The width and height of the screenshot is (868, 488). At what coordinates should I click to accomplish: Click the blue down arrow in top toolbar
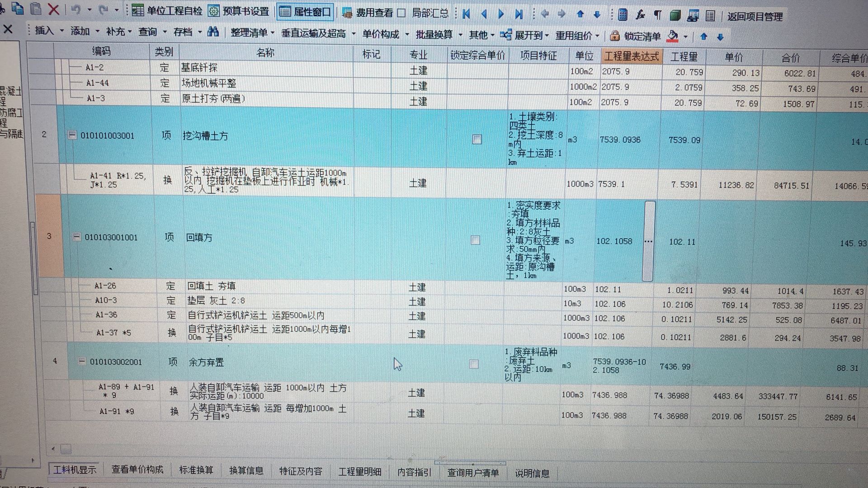click(x=597, y=14)
